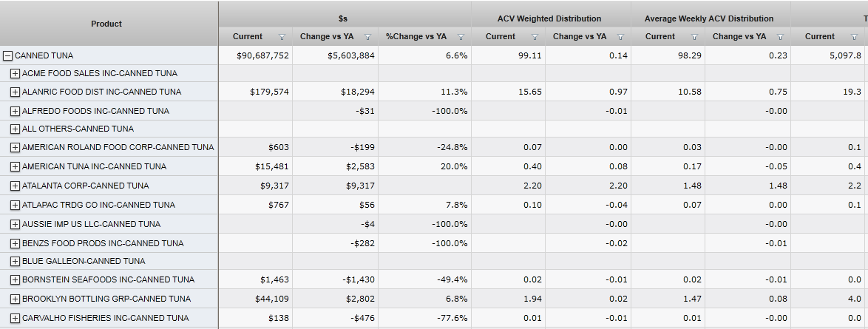Expand BROOKLYN BOTTLING GRP-CANNED TUNA row
Image resolution: width=868 pixels, height=329 pixels.
click(x=15, y=299)
